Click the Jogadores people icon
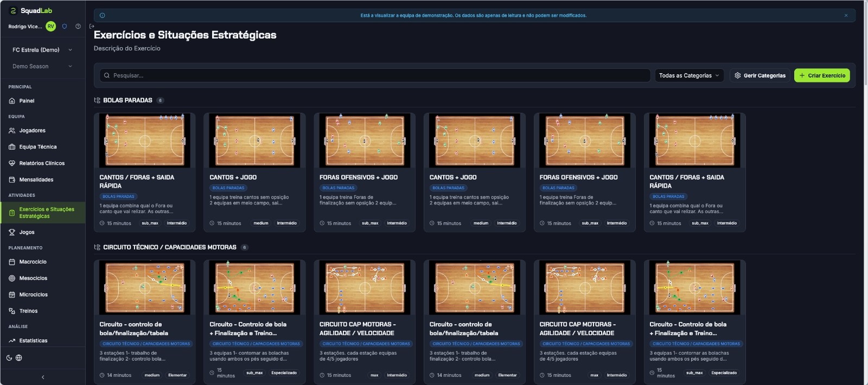This screenshot has height=385, width=868. click(12, 131)
